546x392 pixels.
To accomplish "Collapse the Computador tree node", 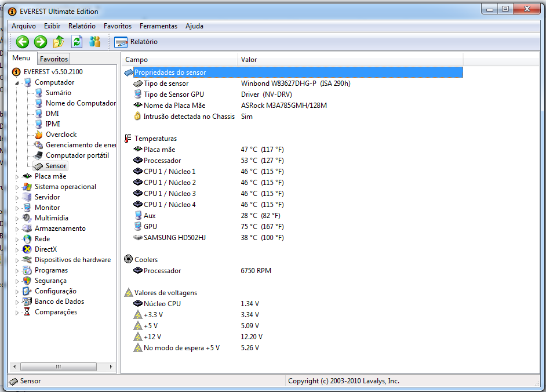I will (17, 83).
